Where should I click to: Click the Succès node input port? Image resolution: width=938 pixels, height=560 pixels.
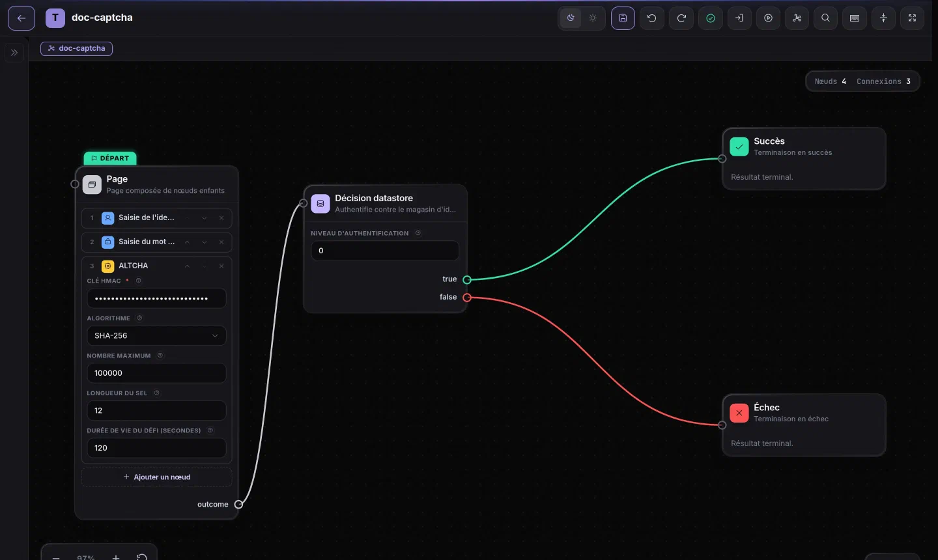tap(722, 159)
